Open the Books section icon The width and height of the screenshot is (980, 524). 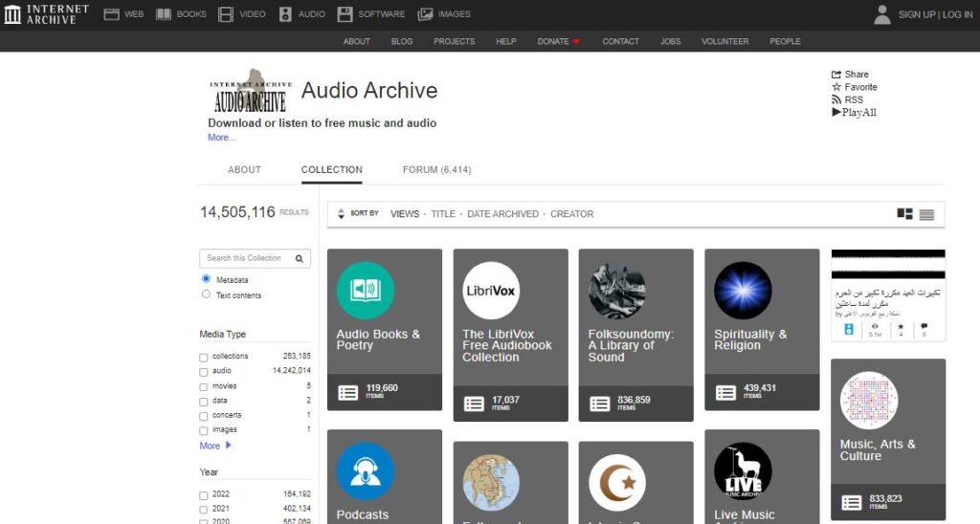coord(163,13)
